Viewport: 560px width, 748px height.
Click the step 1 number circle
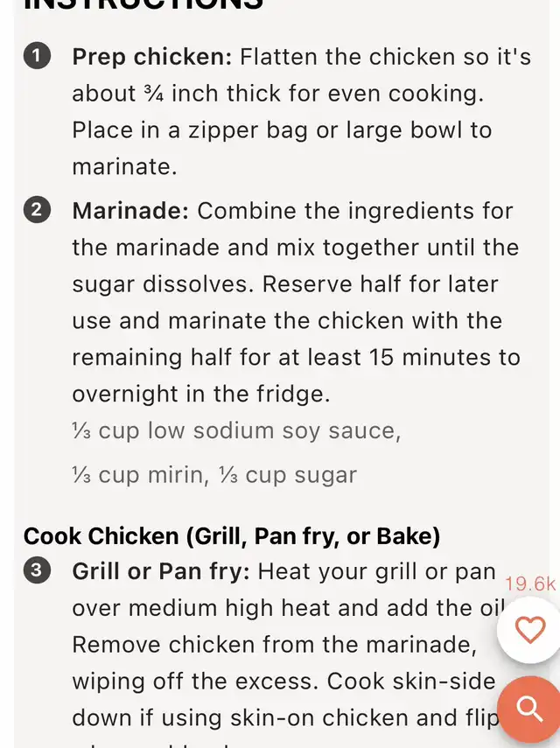(x=37, y=57)
